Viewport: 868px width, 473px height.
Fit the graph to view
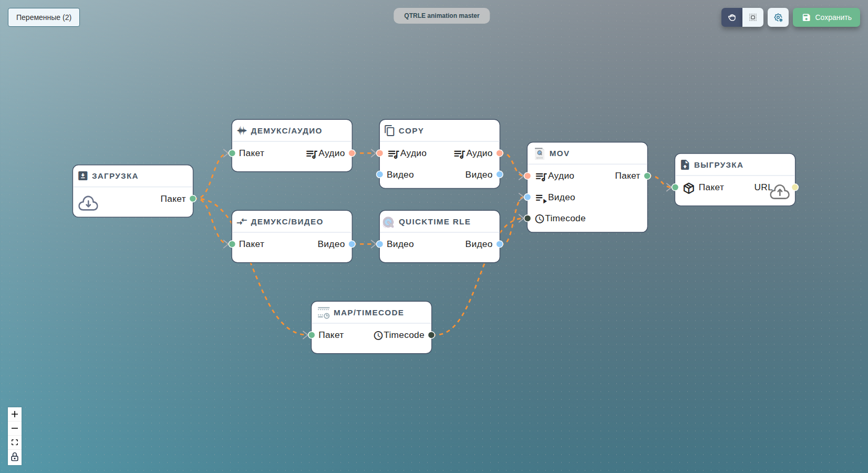[x=15, y=443]
